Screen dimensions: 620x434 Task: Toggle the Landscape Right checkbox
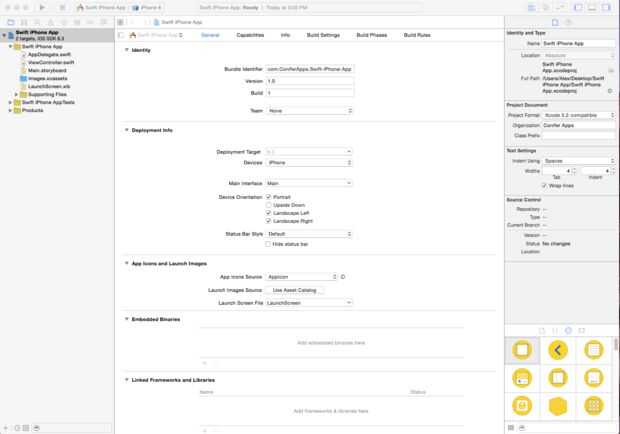pyautogui.click(x=268, y=221)
